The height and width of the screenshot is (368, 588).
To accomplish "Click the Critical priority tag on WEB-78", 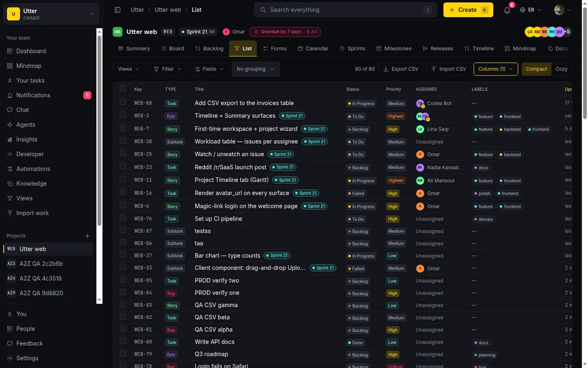I will pyautogui.click(x=395, y=366).
